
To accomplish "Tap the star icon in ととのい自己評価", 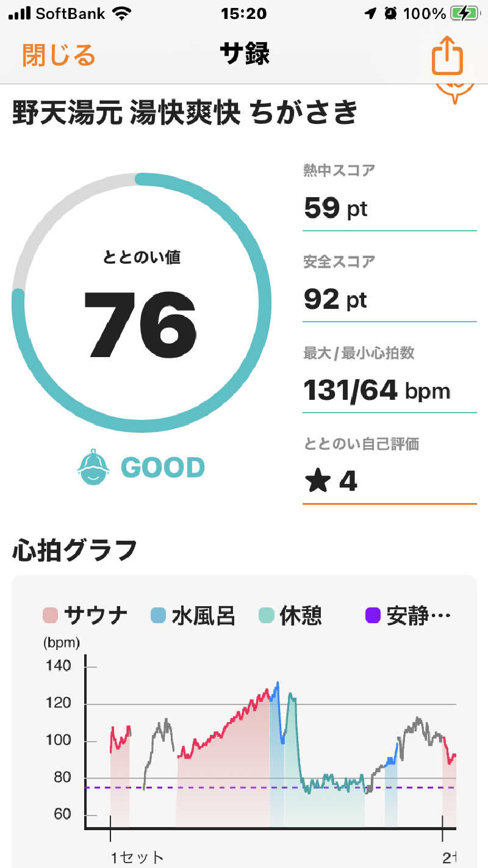I will coord(317,482).
